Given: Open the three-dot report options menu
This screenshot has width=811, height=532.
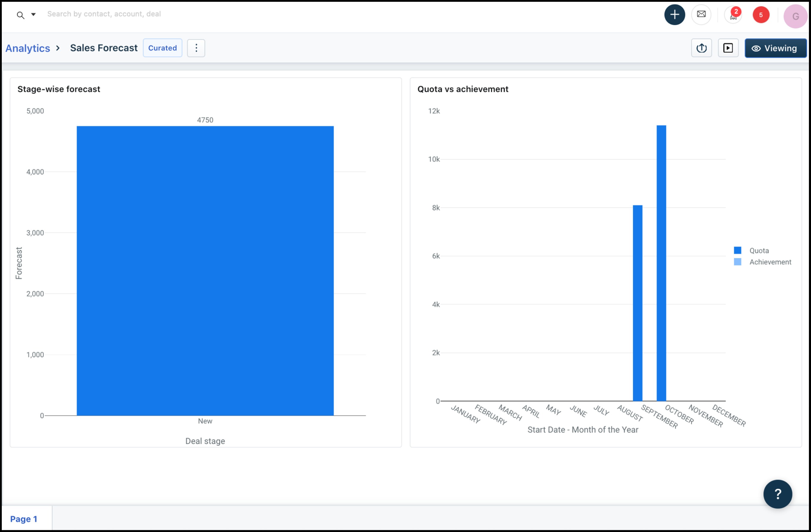Looking at the screenshot, I should [196, 48].
